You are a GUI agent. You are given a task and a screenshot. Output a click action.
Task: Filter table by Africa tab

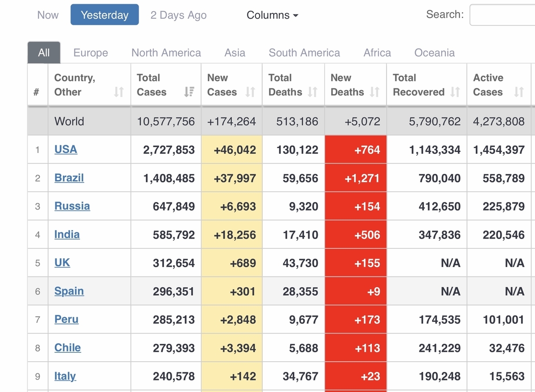(377, 53)
